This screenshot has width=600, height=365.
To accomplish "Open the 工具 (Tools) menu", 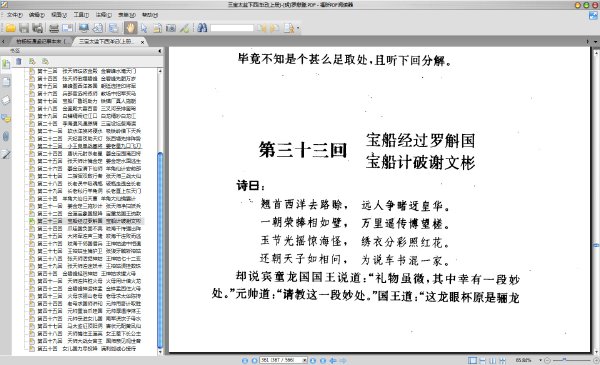I will coord(81,15).
